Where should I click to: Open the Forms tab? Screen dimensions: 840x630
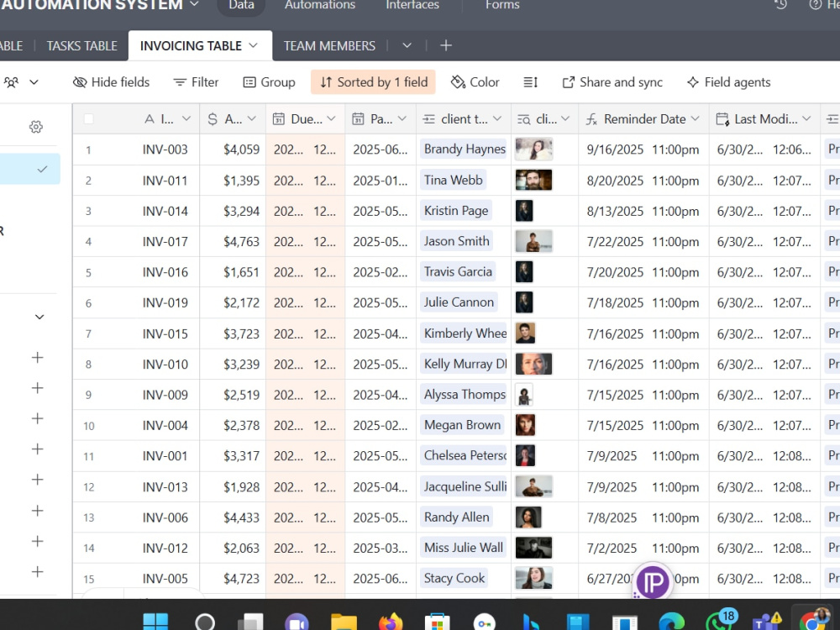point(502,5)
